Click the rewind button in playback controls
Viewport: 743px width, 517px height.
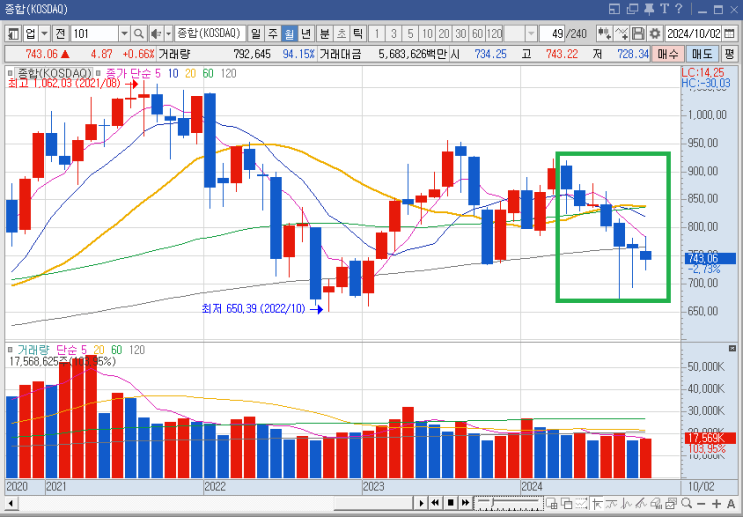click(x=435, y=503)
